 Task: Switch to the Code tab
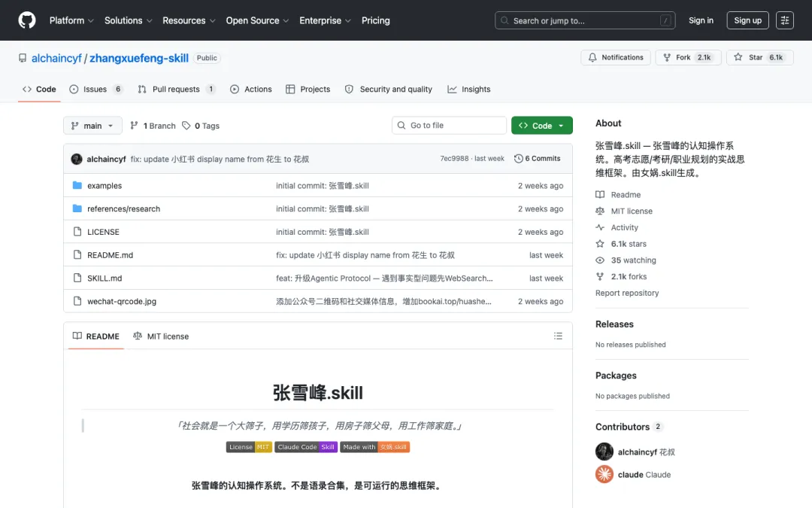(39, 89)
